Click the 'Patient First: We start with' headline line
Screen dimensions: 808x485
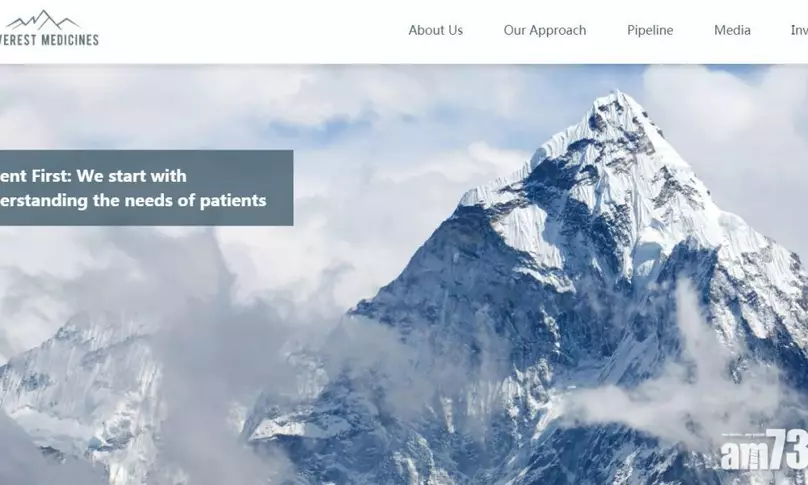[93, 176]
